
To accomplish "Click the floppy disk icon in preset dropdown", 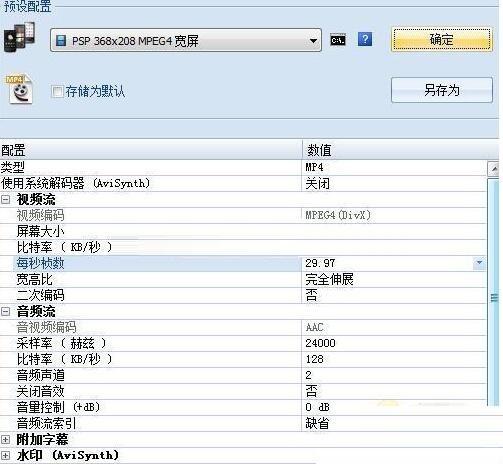I will [x=61, y=41].
